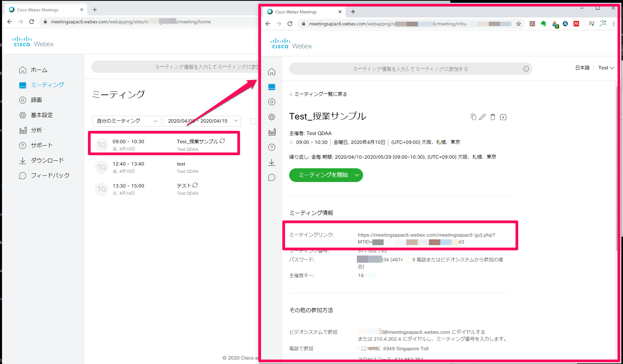Go back via ミーティング一覧に戻る link
The height and width of the screenshot is (364, 623).
click(x=318, y=94)
